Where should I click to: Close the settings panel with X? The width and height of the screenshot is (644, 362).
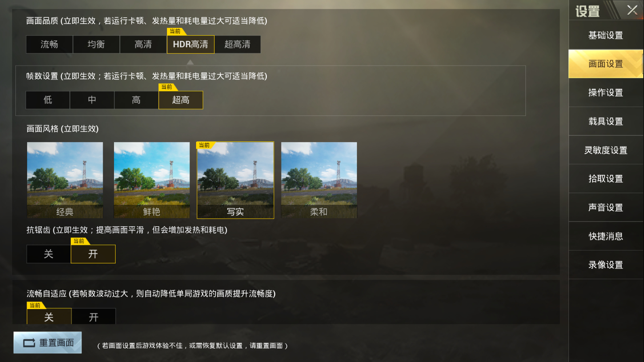coord(632,10)
